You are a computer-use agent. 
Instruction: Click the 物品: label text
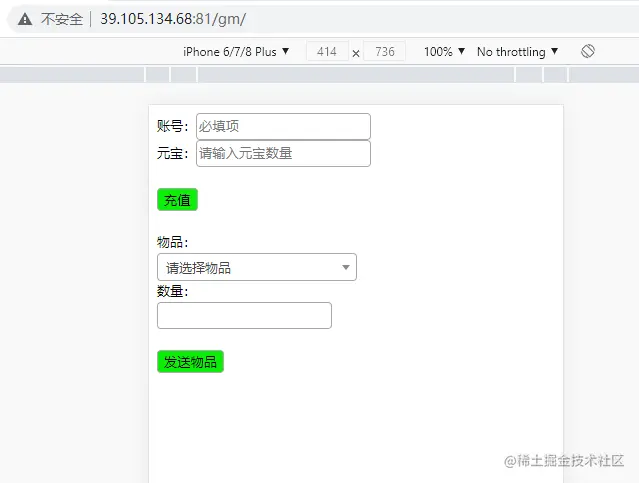point(172,242)
